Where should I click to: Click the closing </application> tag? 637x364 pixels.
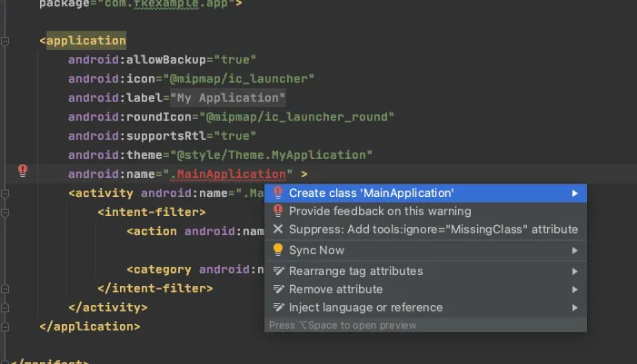90,327
